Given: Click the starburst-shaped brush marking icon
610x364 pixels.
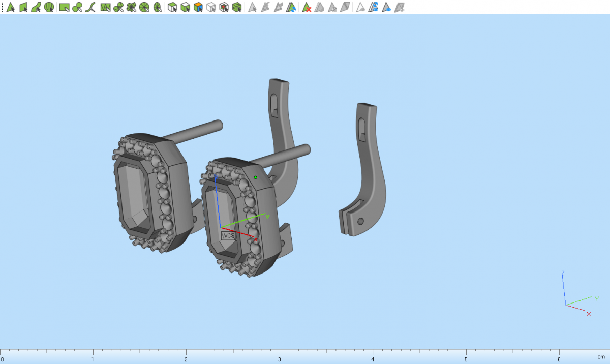Looking at the screenshot, I should (131, 7).
